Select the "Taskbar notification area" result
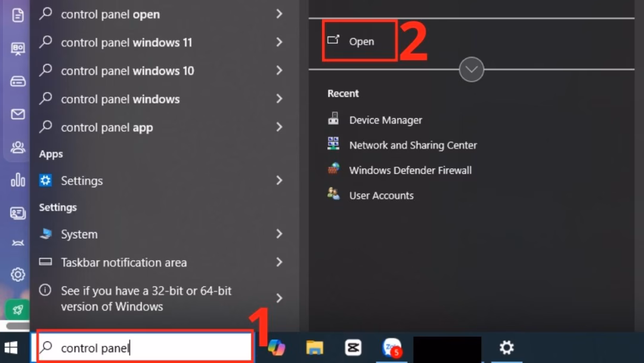The height and width of the screenshot is (363, 644). pyautogui.click(x=123, y=263)
